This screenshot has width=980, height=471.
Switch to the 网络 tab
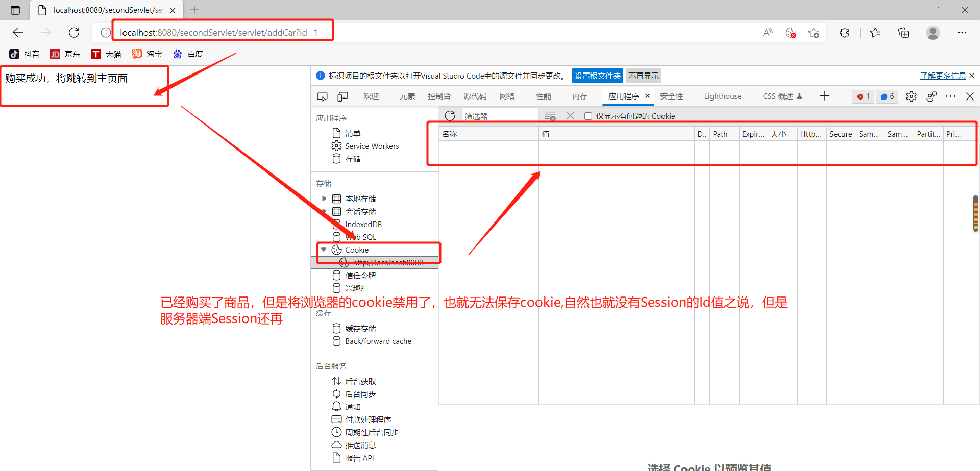[x=507, y=96]
